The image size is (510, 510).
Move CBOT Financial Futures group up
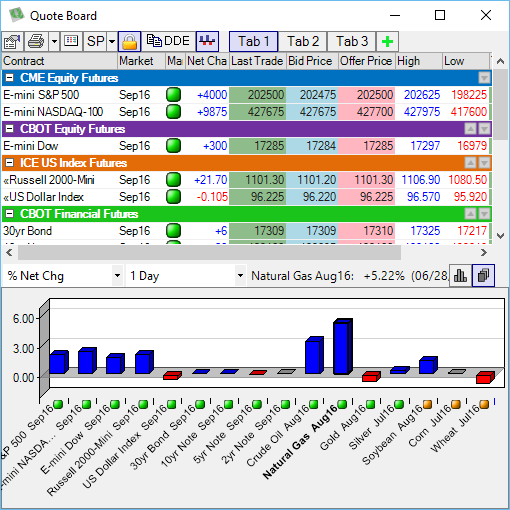point(471,214)
